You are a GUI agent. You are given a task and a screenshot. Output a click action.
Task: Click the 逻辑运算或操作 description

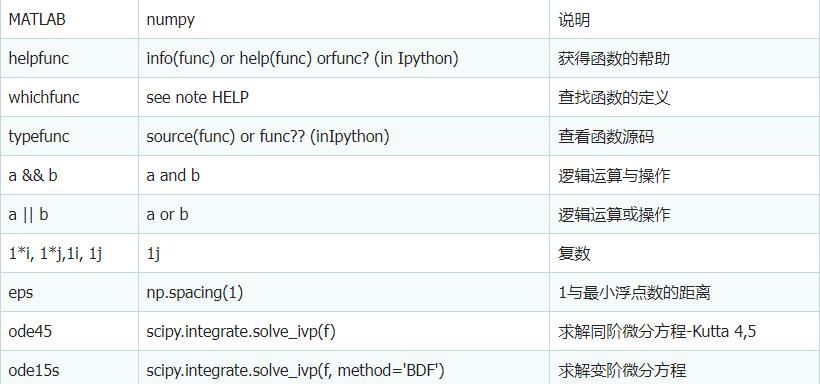tap(614, 214)
